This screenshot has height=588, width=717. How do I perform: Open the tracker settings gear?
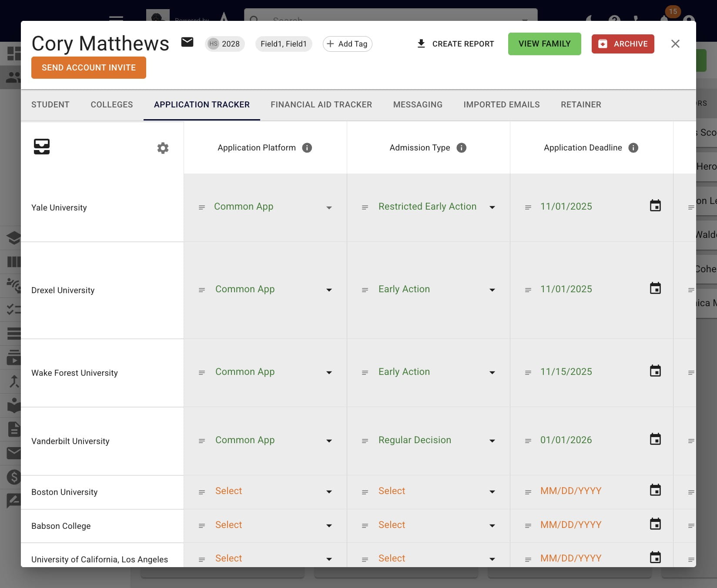click(163, 148)
